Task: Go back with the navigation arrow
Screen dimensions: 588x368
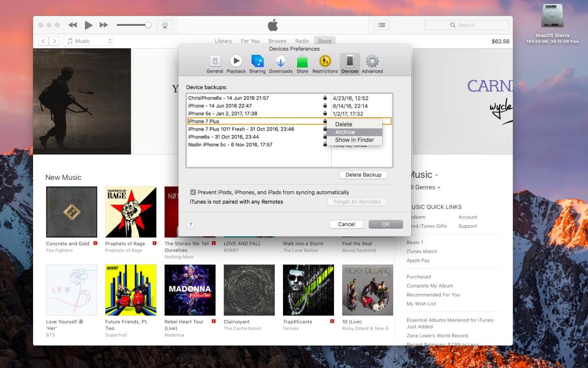Action: [44, 41]
